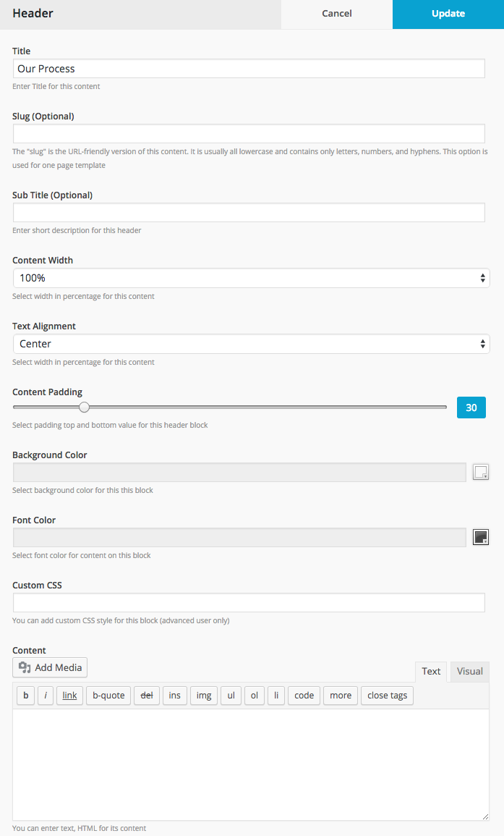
Task: Select the Text editor tab
Action: point(431,671)
